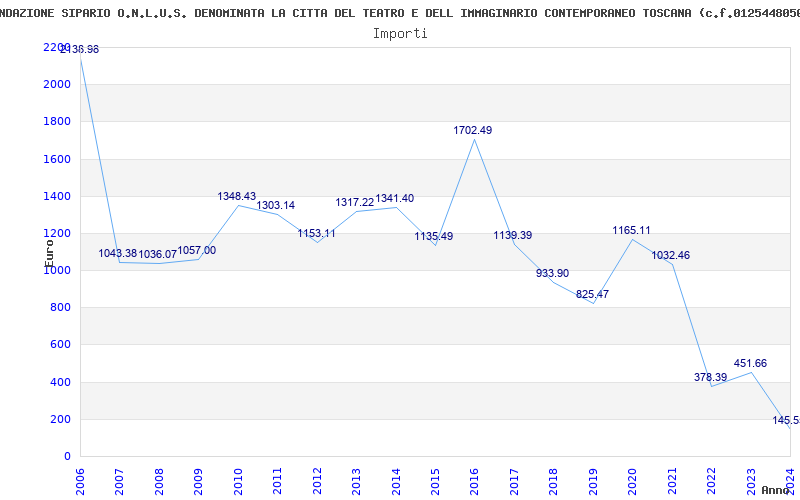Select the 1032.46 data label
This screenshot has height=500, width=800.
pos(670,255)
